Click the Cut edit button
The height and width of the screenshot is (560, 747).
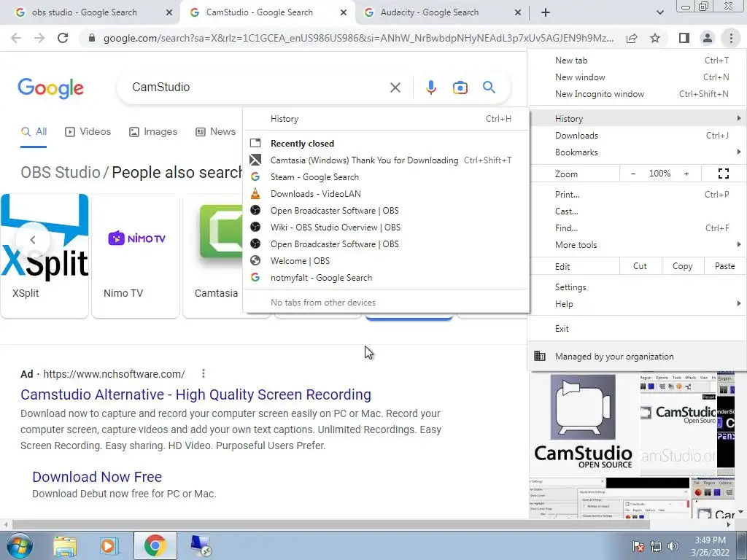click(640, 266)
